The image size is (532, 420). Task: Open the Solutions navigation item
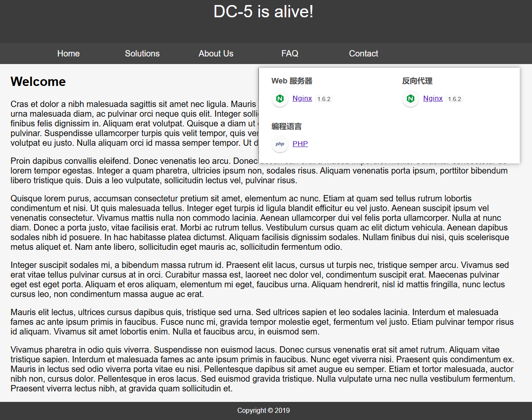coord(142,54)
